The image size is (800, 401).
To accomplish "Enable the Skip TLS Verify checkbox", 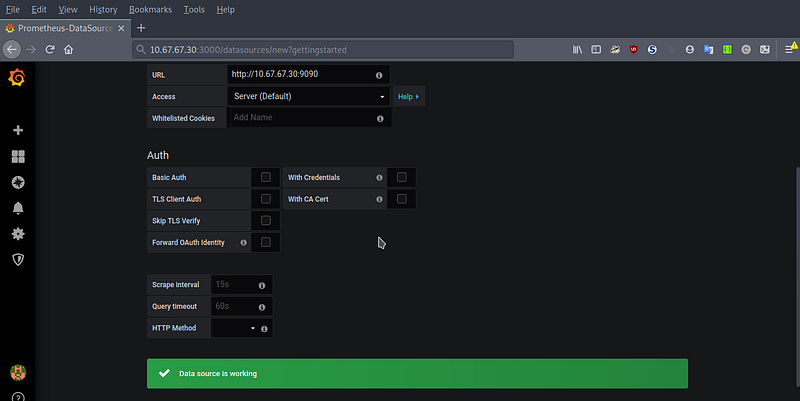I will [x=266, y=220].
